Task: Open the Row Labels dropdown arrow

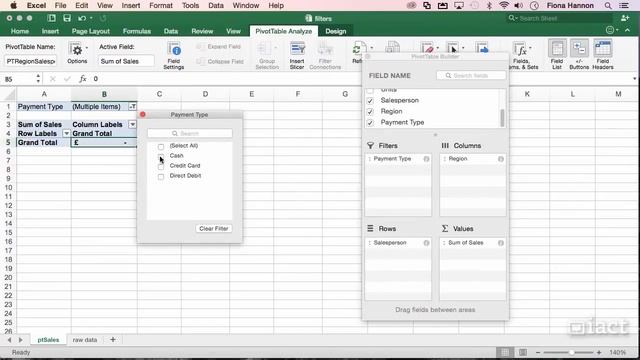Action: [x=66, y=133]
